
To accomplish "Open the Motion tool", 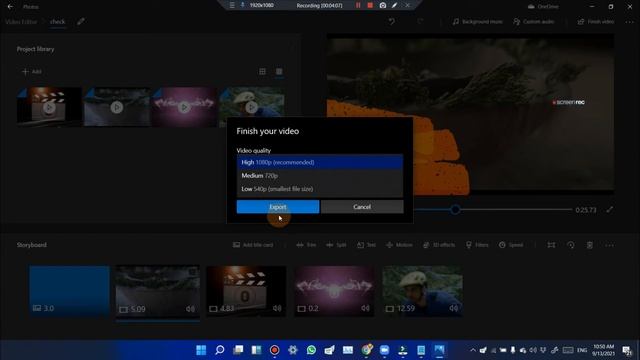I will [x=399, y=245].
